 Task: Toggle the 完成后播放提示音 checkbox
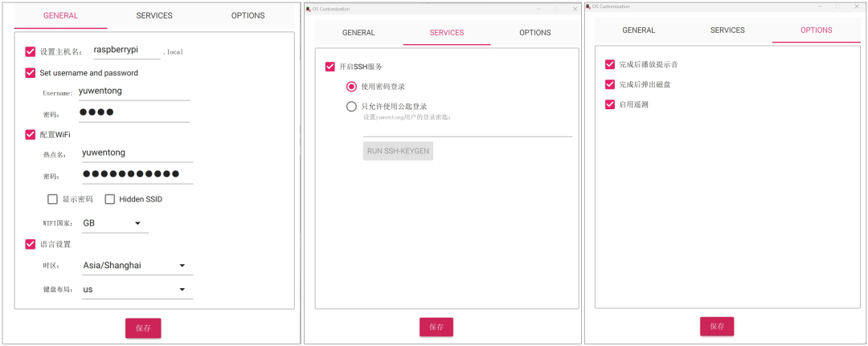coord(610,64)
